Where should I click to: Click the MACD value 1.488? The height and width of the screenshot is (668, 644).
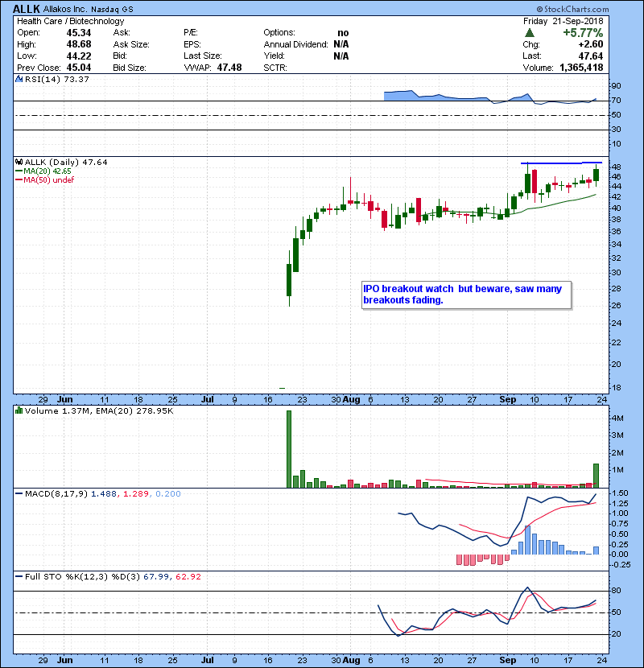pyautogui.click(x=104, y=494)
